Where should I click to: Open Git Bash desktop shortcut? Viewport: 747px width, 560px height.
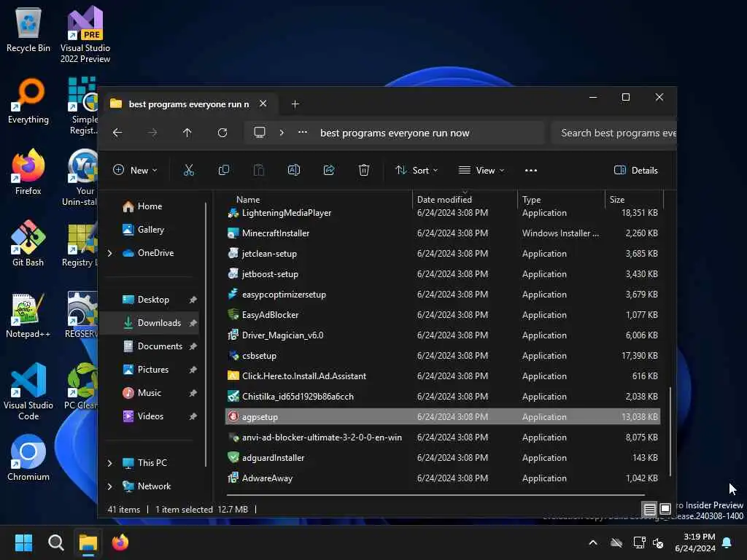28,244
